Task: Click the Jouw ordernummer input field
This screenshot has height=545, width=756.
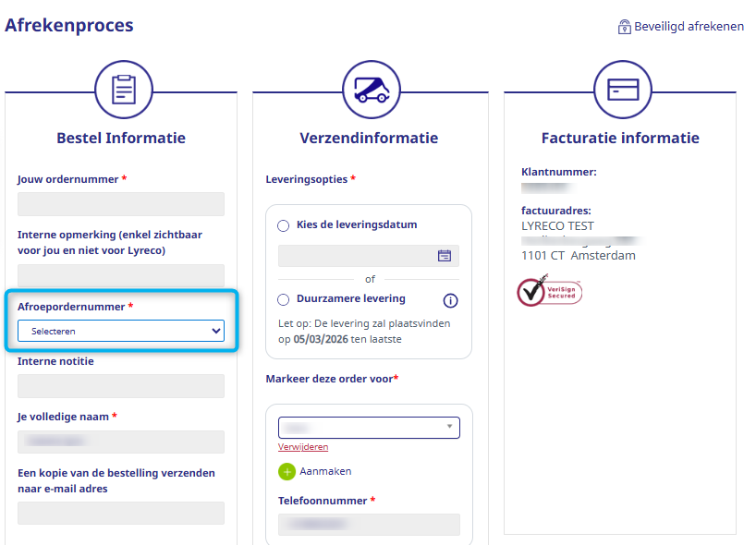Action: coord(121,204)
